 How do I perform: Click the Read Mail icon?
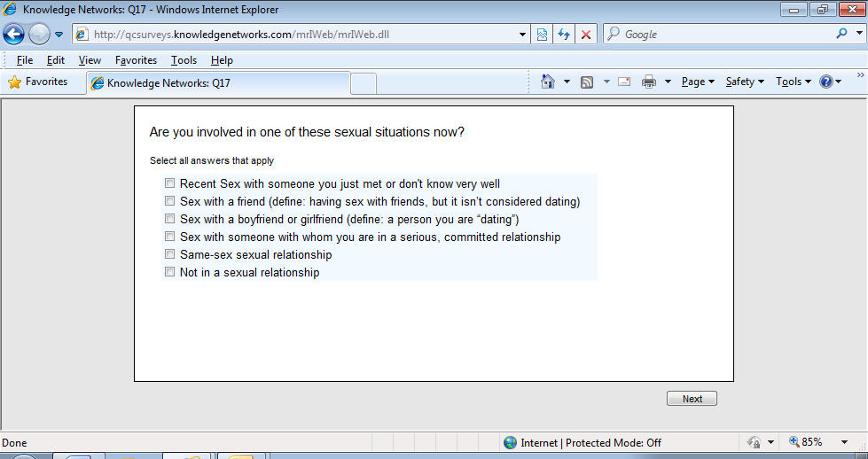pyautogui.click(x=624, y=82)
